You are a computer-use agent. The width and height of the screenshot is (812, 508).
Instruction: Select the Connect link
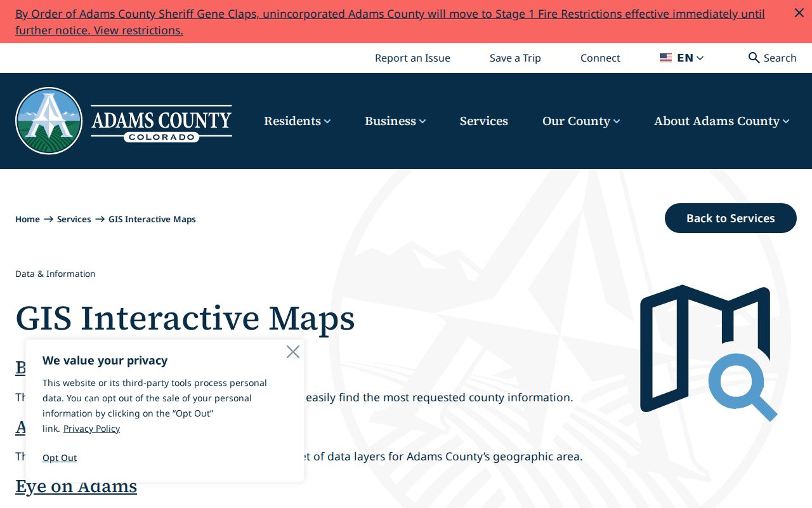coord(600,58)
